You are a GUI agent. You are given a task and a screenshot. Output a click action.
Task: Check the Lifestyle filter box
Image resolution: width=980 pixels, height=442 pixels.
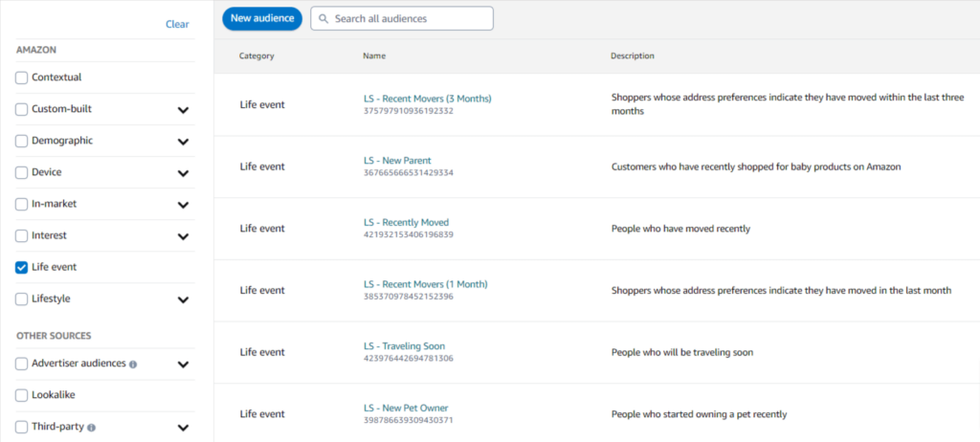pyautogui.click(x=22, y=298)
